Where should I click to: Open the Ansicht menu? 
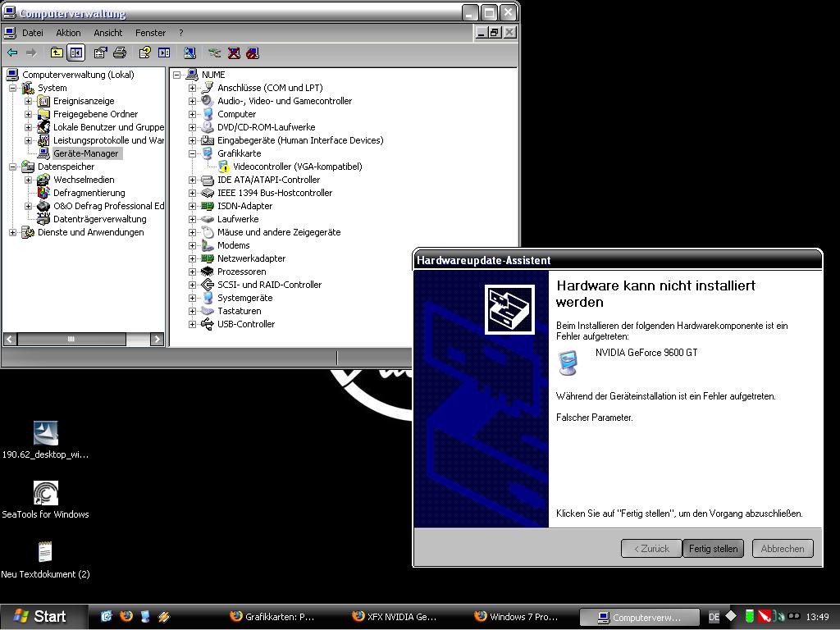(x=108, y=33)
